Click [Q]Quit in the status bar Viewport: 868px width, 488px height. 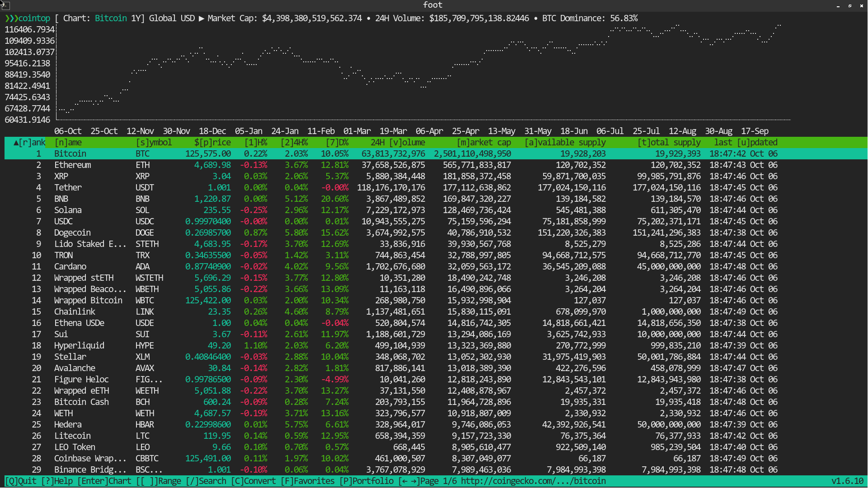tap(20, 481)
